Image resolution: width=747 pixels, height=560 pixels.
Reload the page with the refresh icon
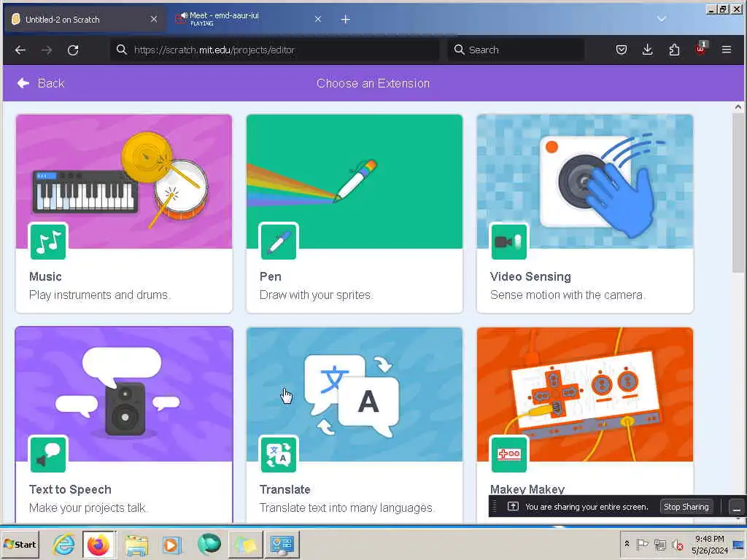click(73, 50)
